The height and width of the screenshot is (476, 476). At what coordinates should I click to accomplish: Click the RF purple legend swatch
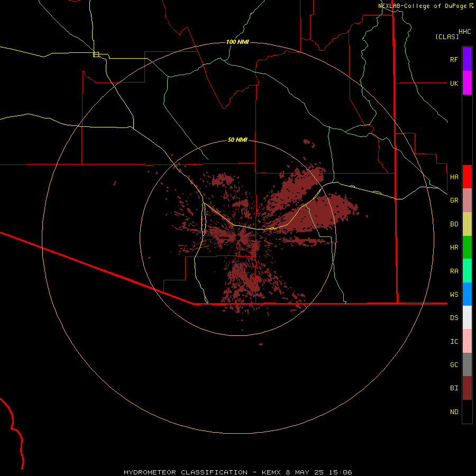(x=467, y=59)
